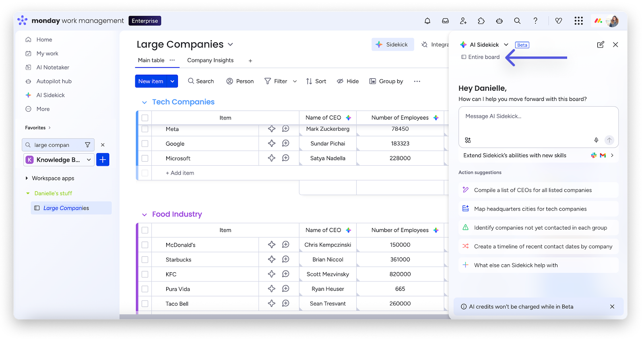Open the inbox tray icon
The image size is (644, 341).
pyautogui.click(x=445, y=21)
